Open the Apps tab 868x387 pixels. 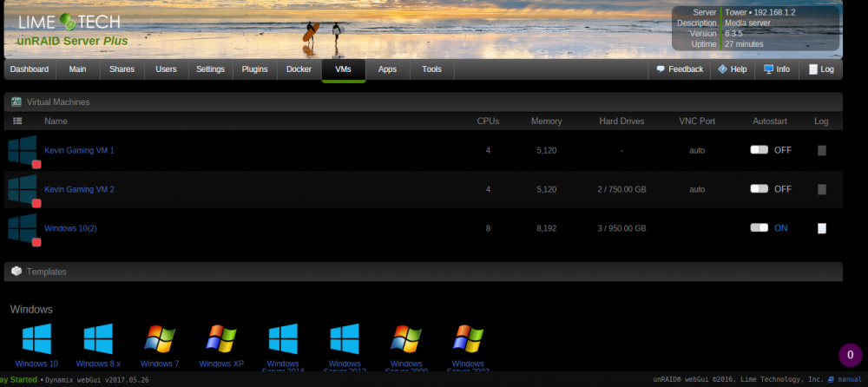[387, 69]
